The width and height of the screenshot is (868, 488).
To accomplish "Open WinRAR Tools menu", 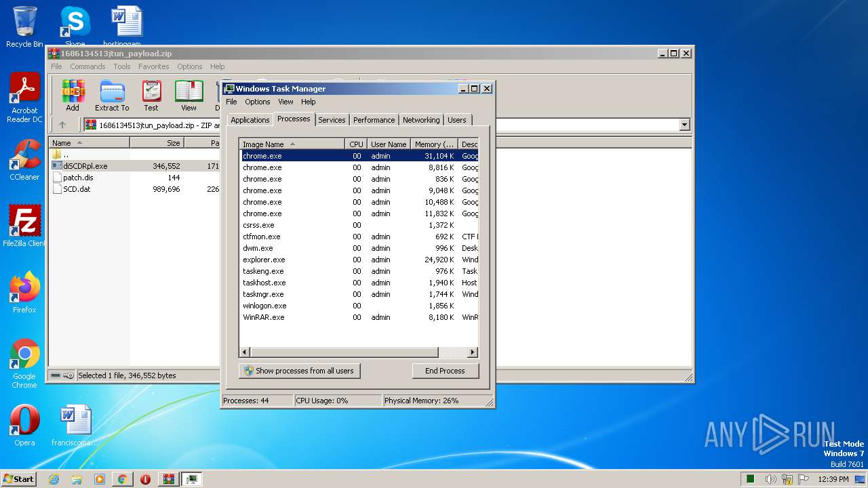I will tap(122, 66).
